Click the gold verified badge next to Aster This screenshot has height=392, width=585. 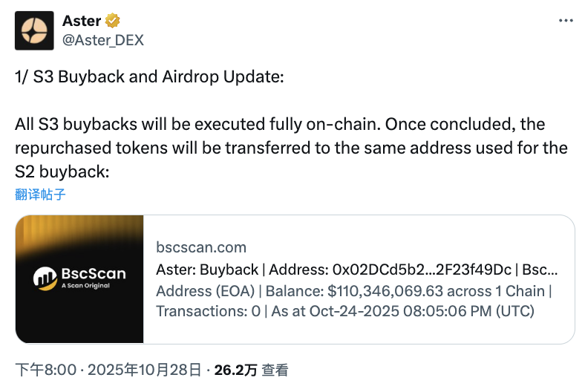[113, 21]
